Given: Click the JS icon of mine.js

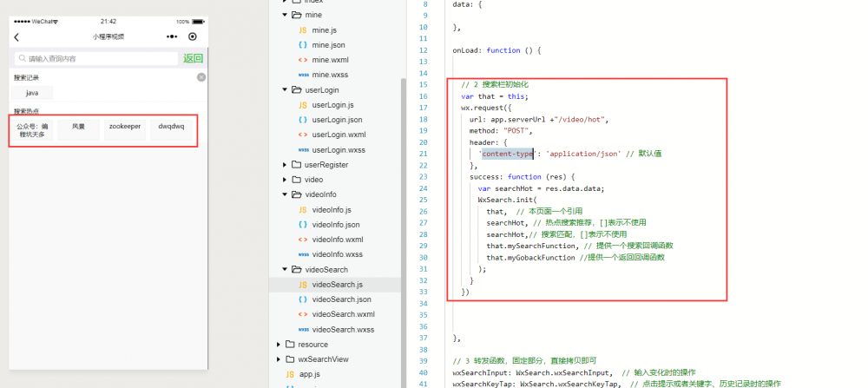Looking at the screenshot, I should pyautogui.click(x=303, y=30).
